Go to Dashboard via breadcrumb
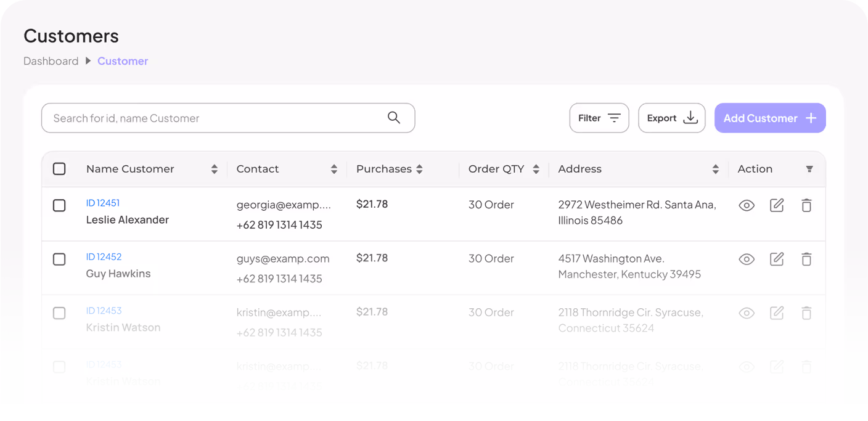Image resolution: width=868 pixels, height=421 pixels. [51, 60]
